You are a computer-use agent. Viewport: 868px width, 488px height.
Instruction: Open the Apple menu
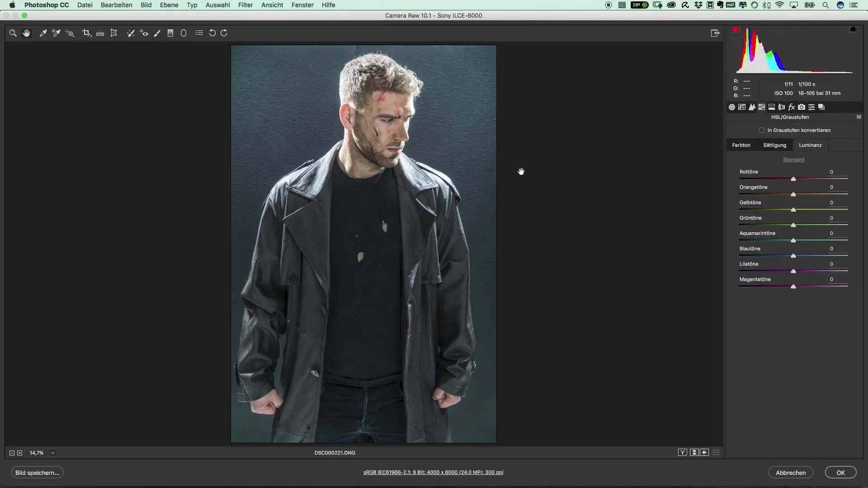click(x=12, y=5)
